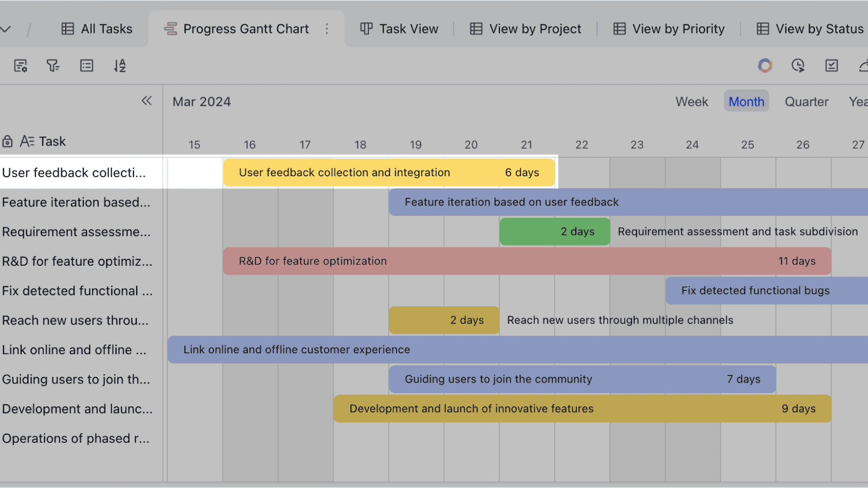868x488 pixels.
Task: Open the A-Z sort icon
Action: pyautogui.click(x=119, y=66)
